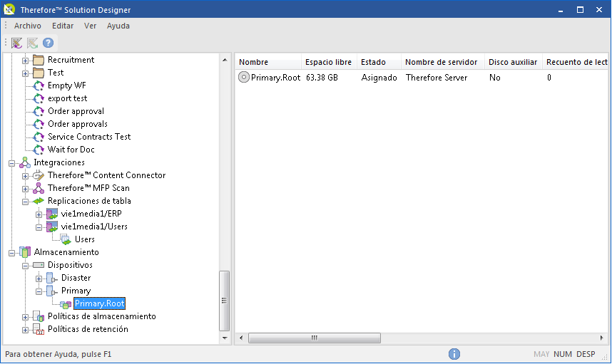Image resolution: width=612 pixels, height=364 pixels.
Task: Click the second toolbar designer icon
Action: [x=32, y=43]
